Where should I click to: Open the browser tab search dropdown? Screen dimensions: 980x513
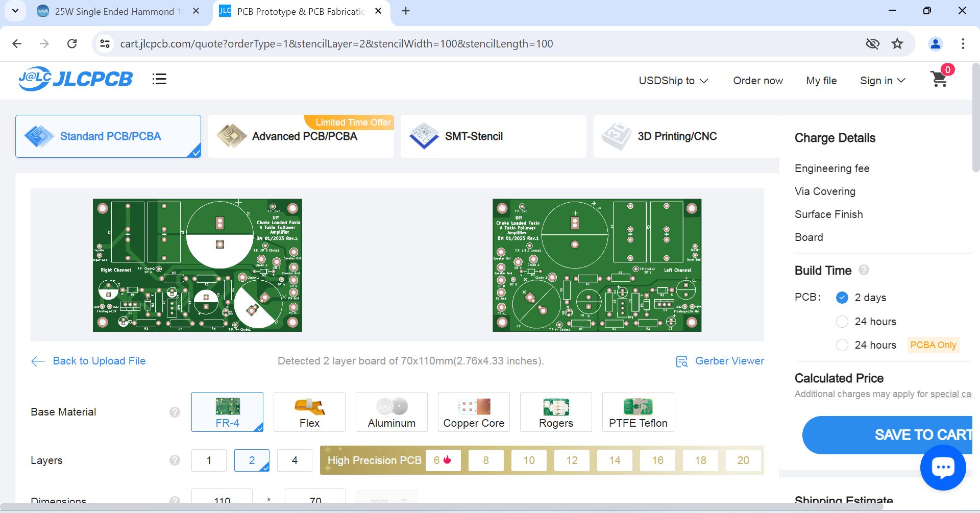15,11
